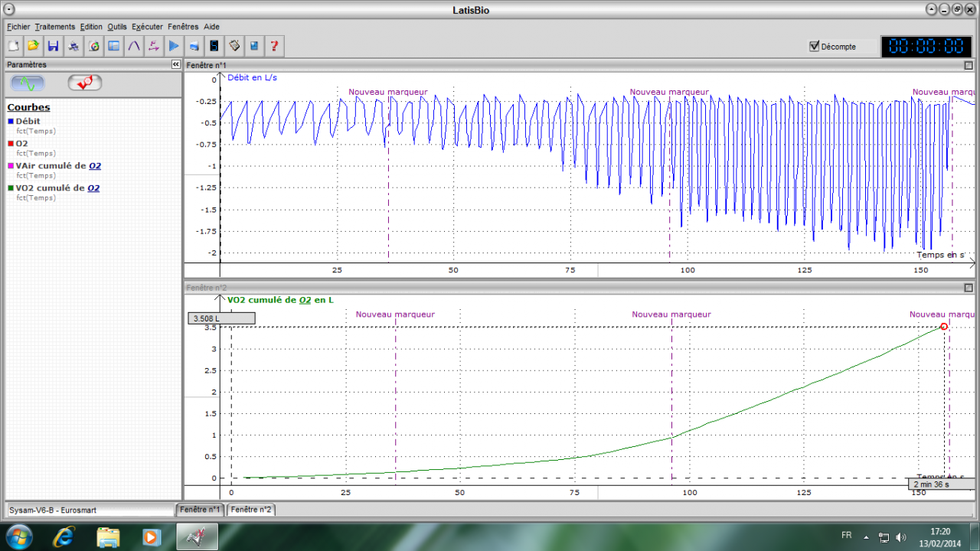The height and width of the screenshot is (551, 980).
Task: Open a file with the folder icon
Action: [x=33, y=46]
